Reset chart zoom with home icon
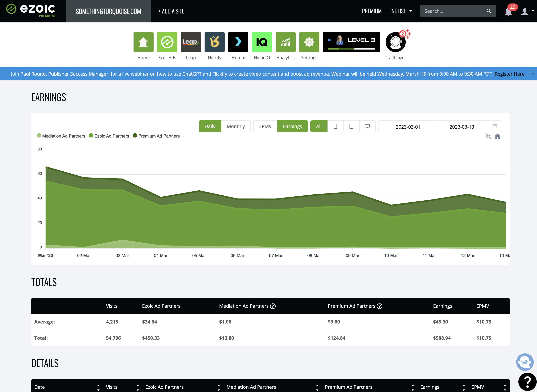The height and width of the screenshot is (392, 537). [x=498, y=136]
